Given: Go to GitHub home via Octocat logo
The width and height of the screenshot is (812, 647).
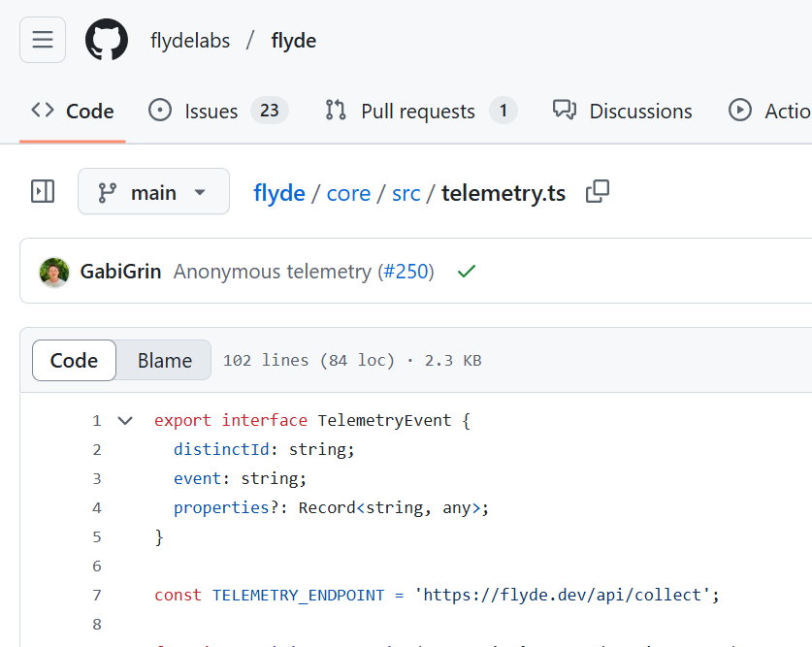Looking at the screenshot, I should [107, 40].
